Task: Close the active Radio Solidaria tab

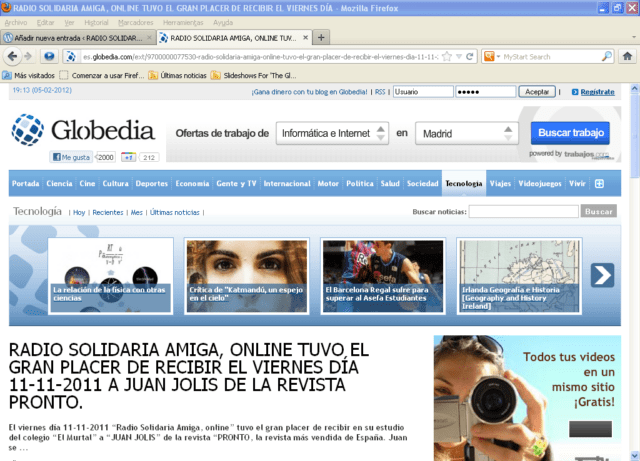Action: pos(303,37)
